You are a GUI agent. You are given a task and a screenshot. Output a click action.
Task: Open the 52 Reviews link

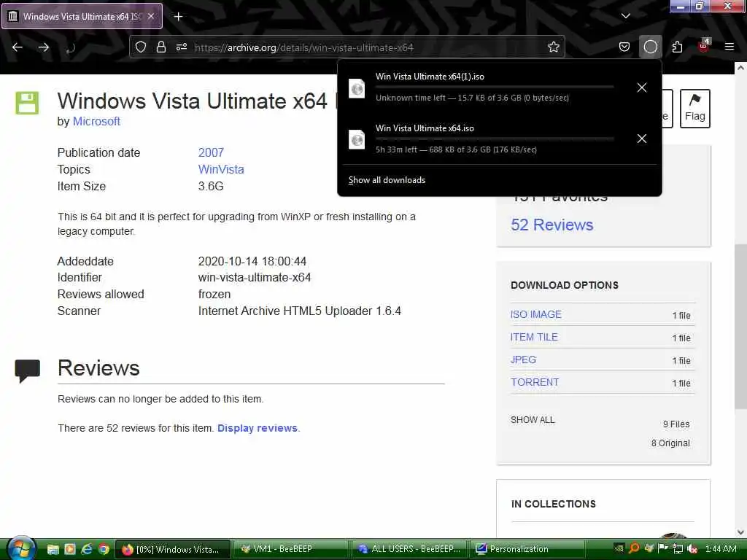tap(551, 225)
